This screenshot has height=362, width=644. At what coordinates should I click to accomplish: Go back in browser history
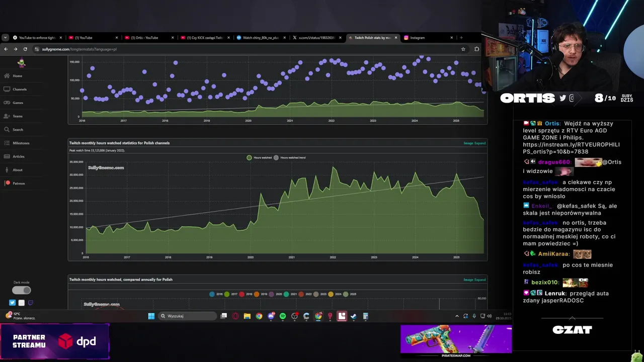(x=6, y=49)
